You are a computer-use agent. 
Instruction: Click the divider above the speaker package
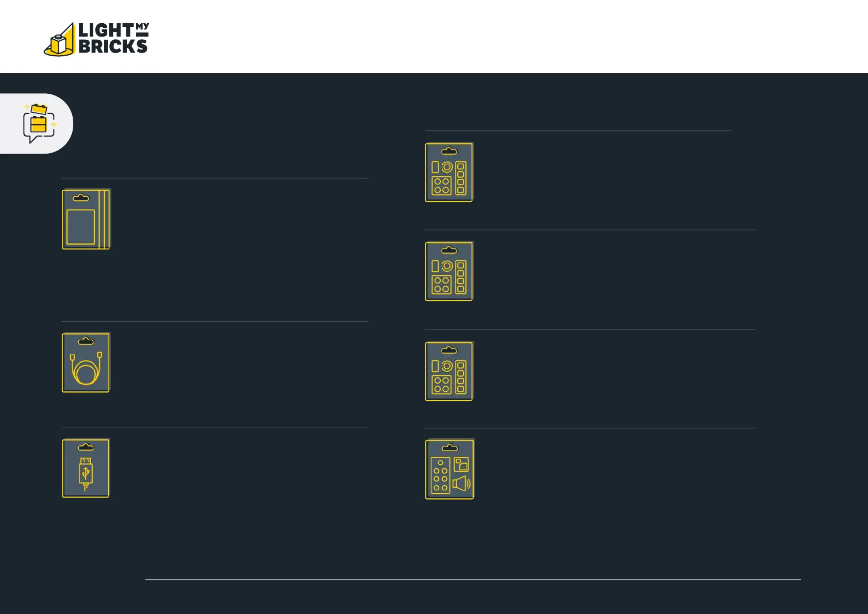[590, 428]
